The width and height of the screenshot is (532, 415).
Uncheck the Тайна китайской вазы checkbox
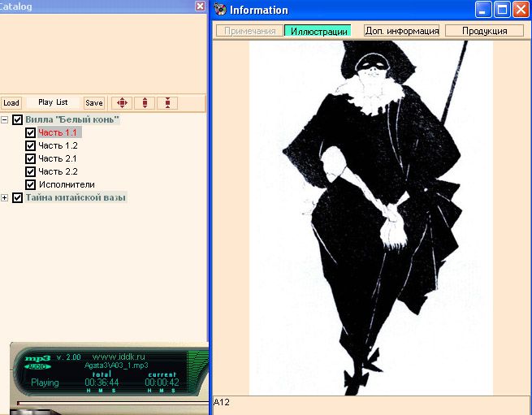[18, 197]
